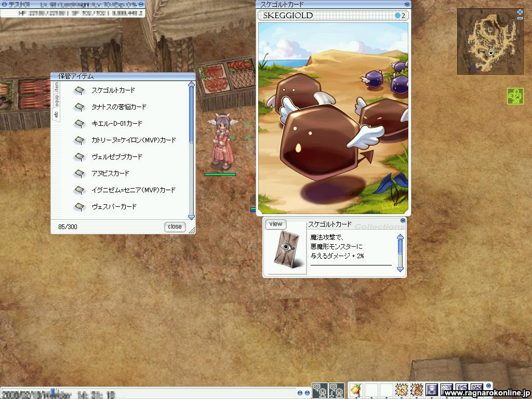532x399 pixels.
Task: Click the player character sprite
Action: click(222, 142)
